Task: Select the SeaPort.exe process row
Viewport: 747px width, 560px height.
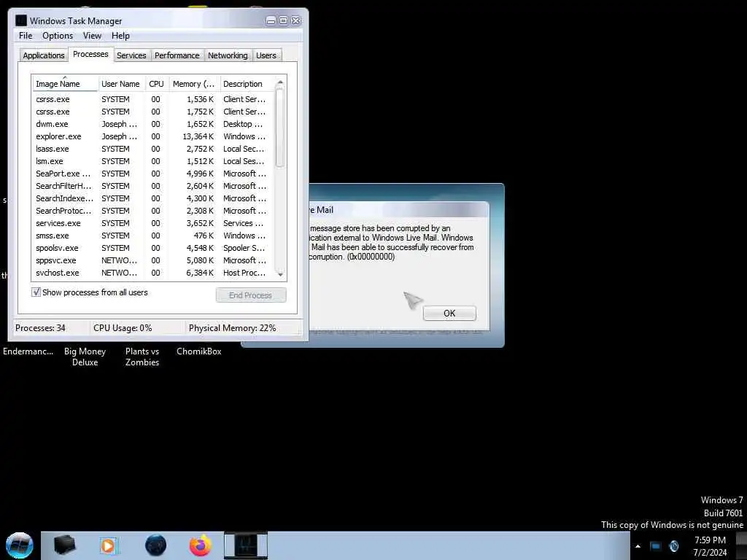Action: (152, 174)
